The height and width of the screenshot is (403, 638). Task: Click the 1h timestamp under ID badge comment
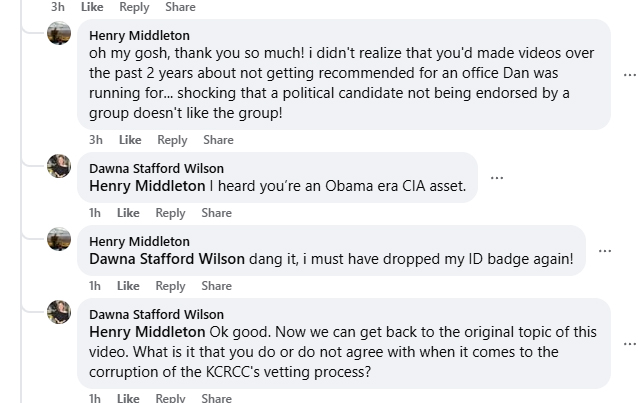pos(95,286)
